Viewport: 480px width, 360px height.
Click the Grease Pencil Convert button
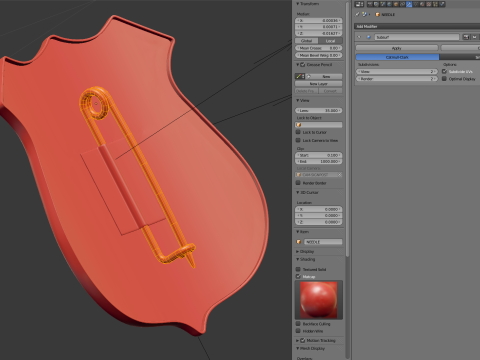point(330,91)
